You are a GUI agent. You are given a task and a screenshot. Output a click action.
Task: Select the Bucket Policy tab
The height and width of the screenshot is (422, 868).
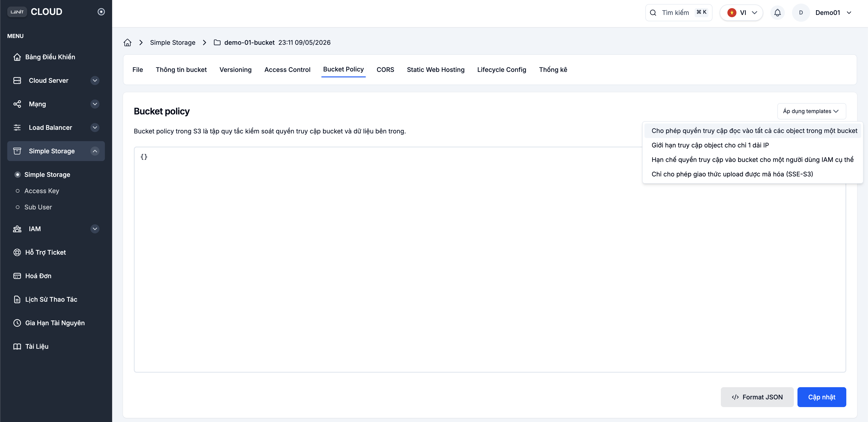point(343,69)
